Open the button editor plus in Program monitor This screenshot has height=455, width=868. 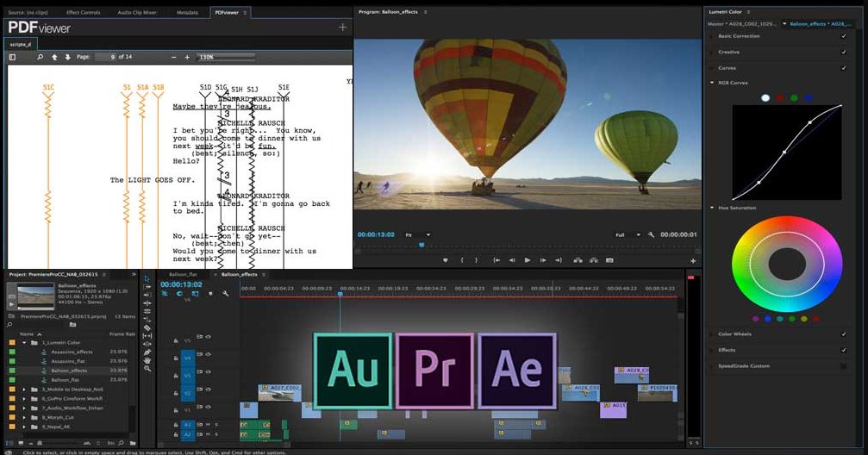coord(692,261)
